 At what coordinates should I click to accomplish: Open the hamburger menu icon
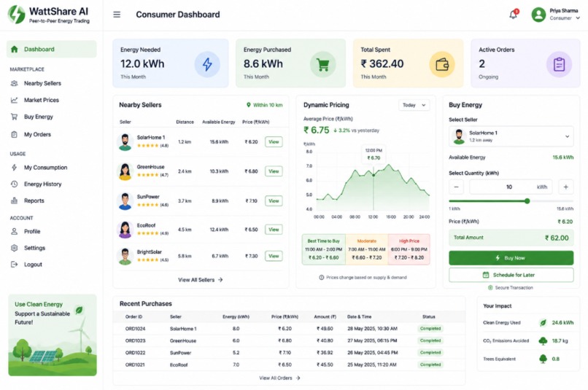117,15
